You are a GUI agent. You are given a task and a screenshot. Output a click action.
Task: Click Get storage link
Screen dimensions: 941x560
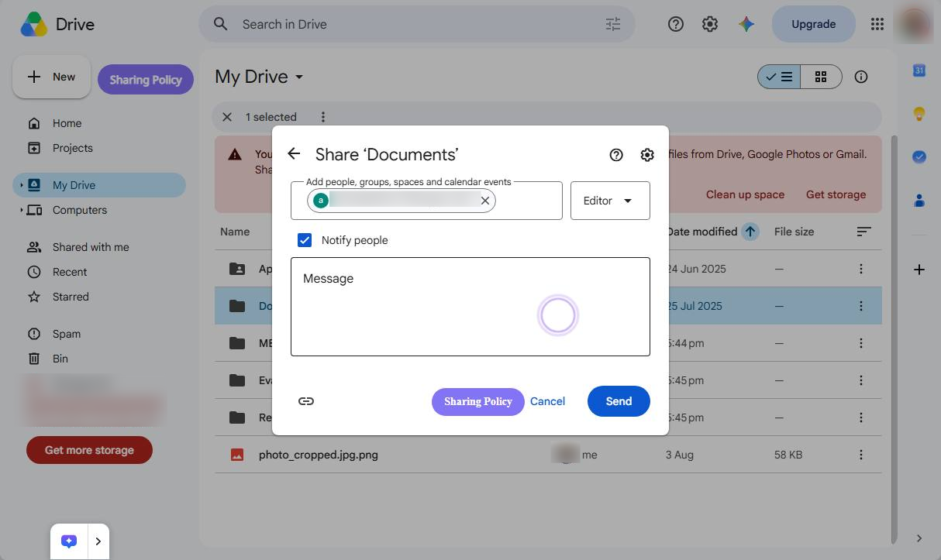point(836,194)
